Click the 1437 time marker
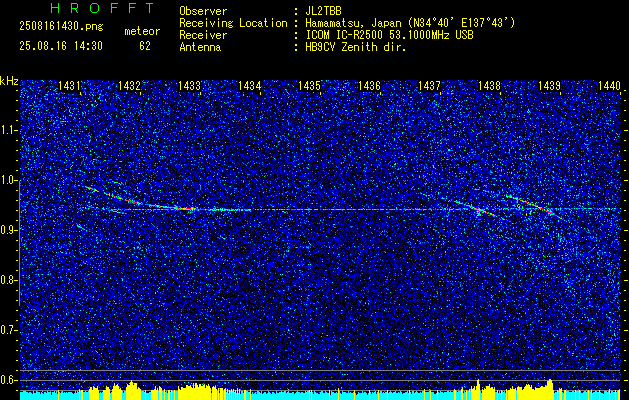 point(429,85)
